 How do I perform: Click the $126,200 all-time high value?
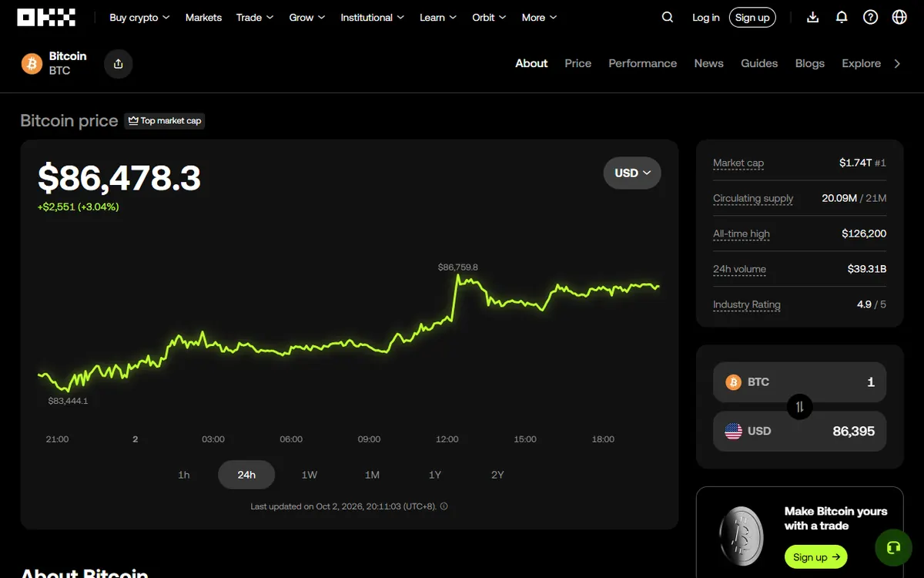pyautogui.click(x=864, y=234)
